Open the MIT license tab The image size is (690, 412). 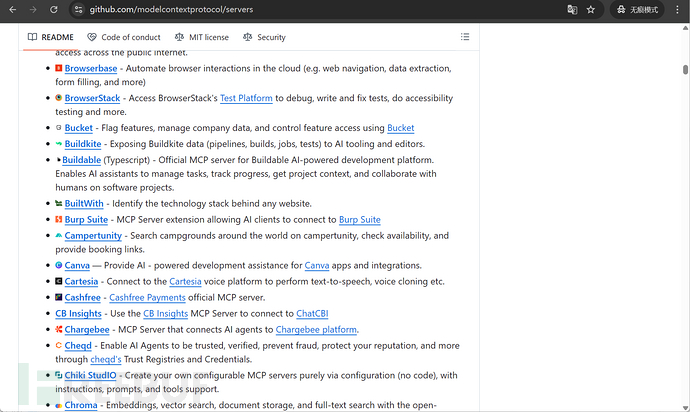pyautogui.click(x=202, y=37)
